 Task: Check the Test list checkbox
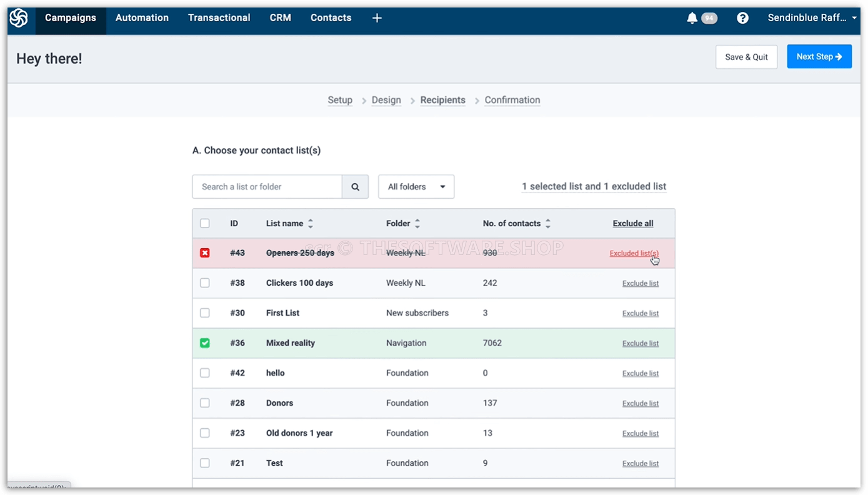click(205, 463)
